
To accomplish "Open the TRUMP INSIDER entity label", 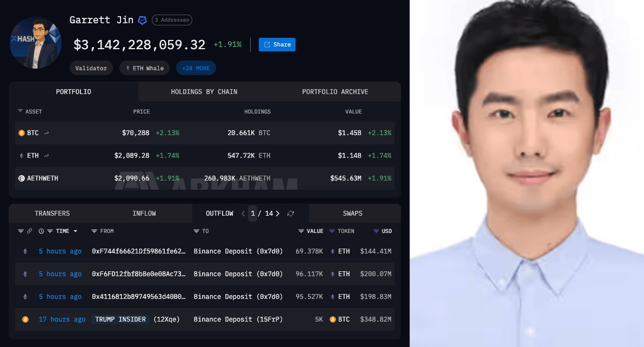I will 120,319.
